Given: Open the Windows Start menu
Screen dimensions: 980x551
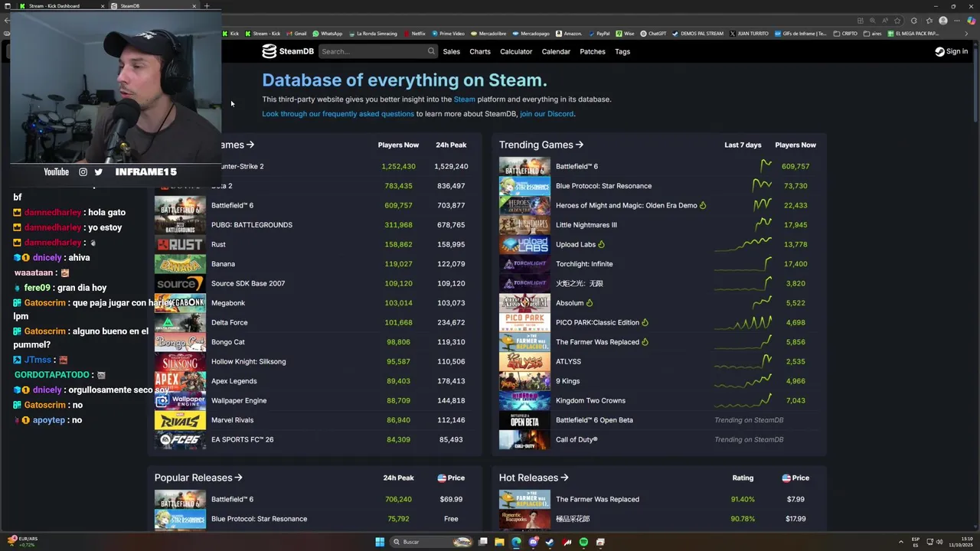Looking at the screenshot, I should point(380,542).
